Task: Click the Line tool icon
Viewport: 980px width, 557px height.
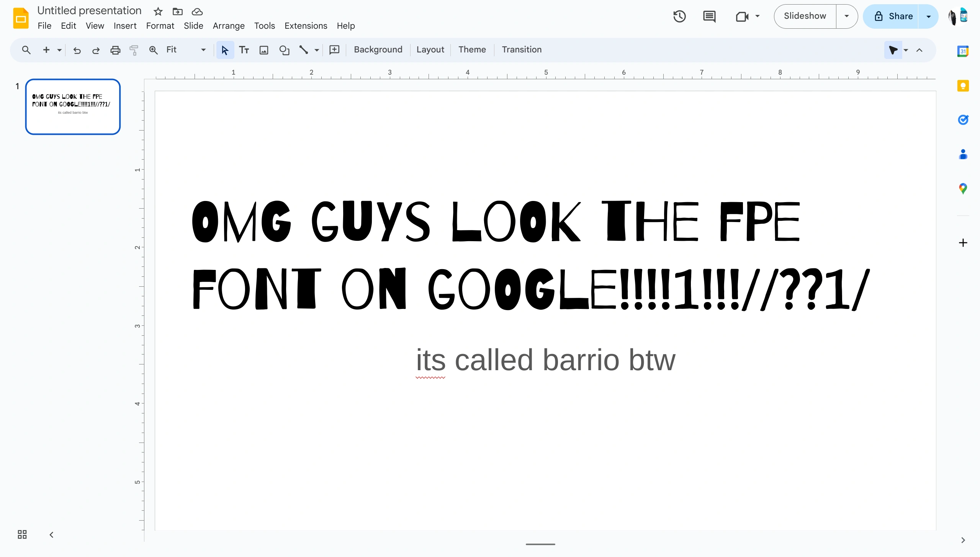Action: 304,50
